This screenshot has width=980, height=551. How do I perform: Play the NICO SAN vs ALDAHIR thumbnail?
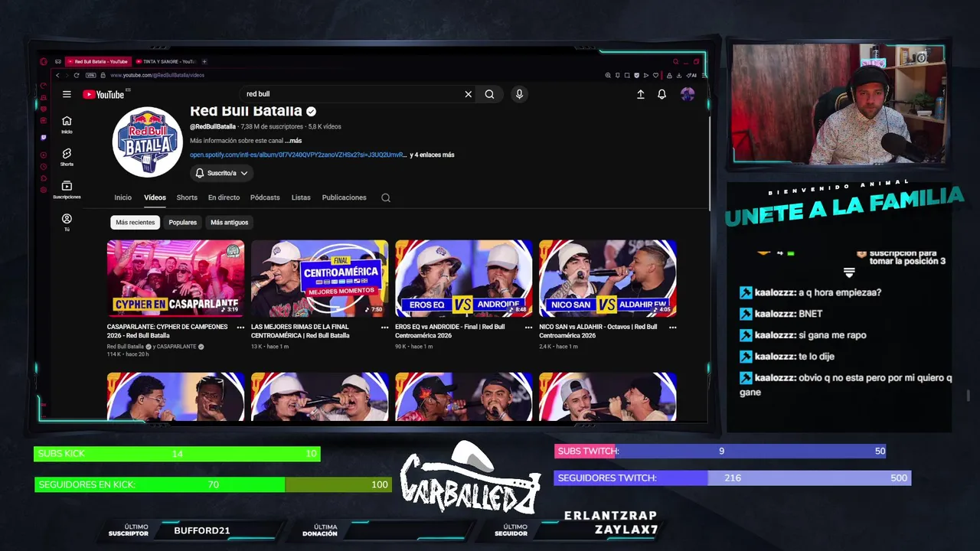tap(607, 278)
